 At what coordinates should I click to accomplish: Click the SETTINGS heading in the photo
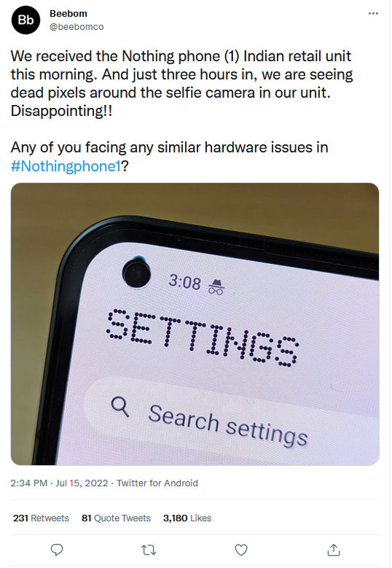[x=203, y=338]
